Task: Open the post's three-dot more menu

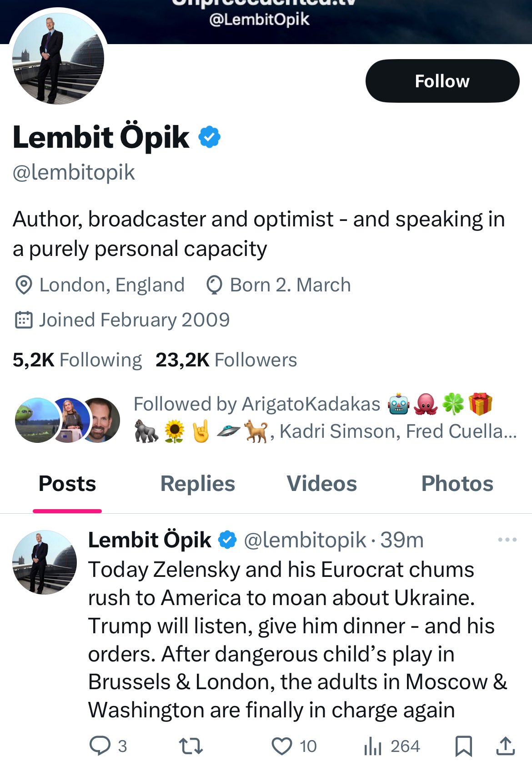Action: [507, 540]
